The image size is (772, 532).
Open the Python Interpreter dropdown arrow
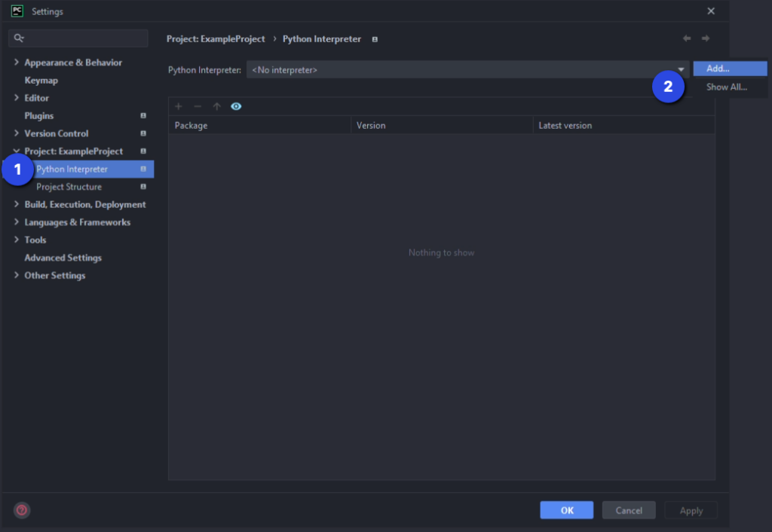point(681,69)
